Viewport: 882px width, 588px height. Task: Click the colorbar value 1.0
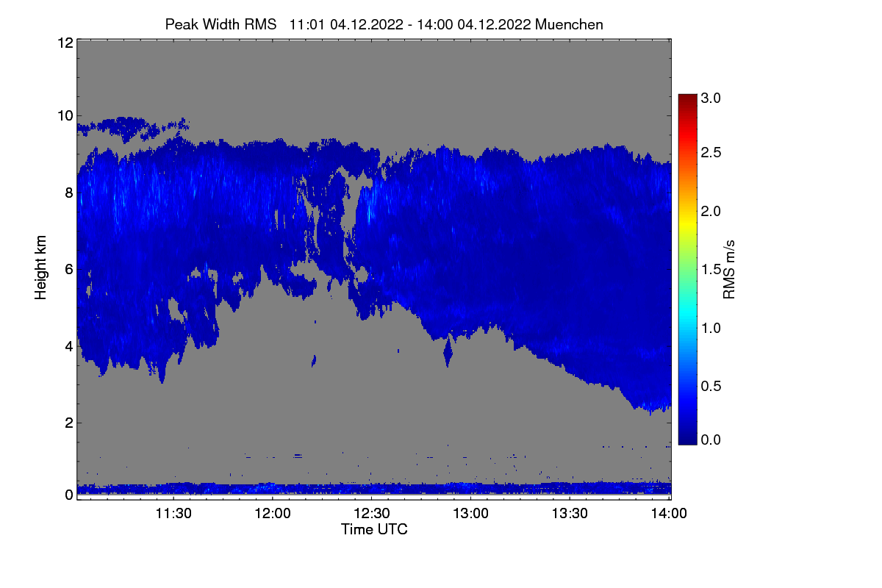click(711, 328)
